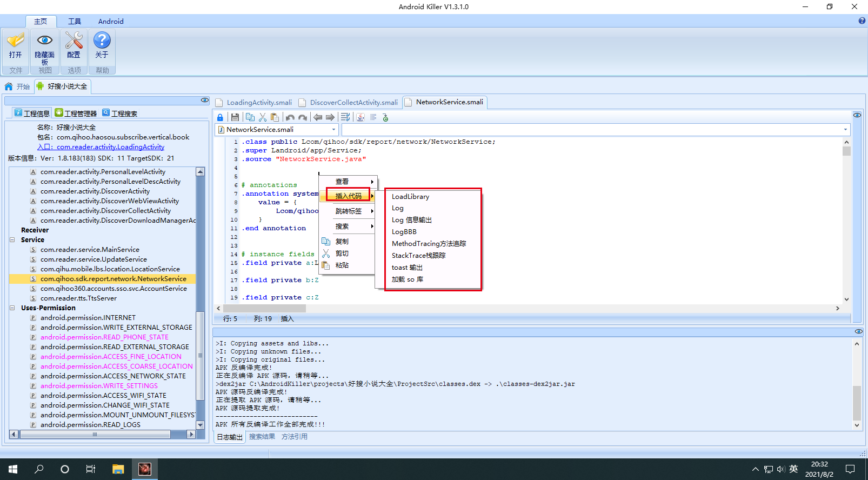
Task: Select com.reader.service.MainService in tree
Action: tap(90, 250)
